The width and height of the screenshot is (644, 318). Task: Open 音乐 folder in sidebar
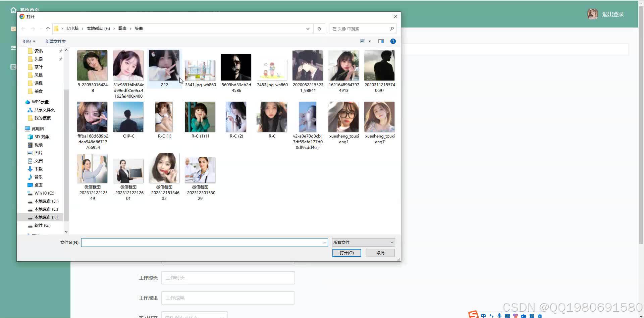click(x=38, y=177)
